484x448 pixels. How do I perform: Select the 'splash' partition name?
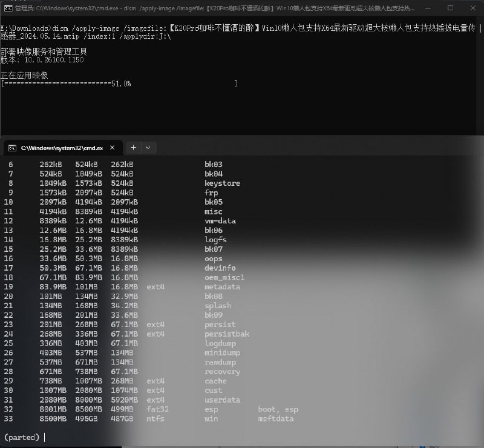(x=218, y=306)
